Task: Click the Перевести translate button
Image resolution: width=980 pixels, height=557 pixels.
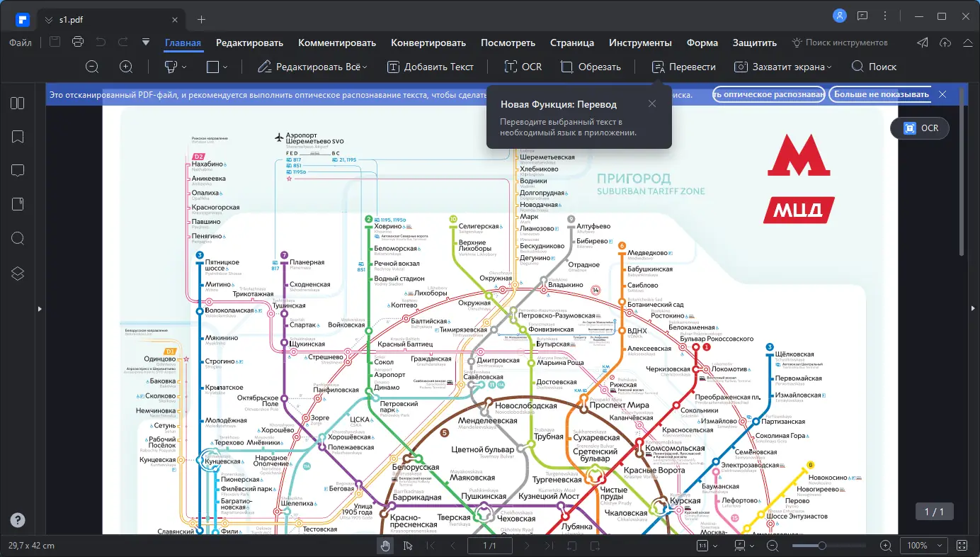Action: [x=683, y=67]
